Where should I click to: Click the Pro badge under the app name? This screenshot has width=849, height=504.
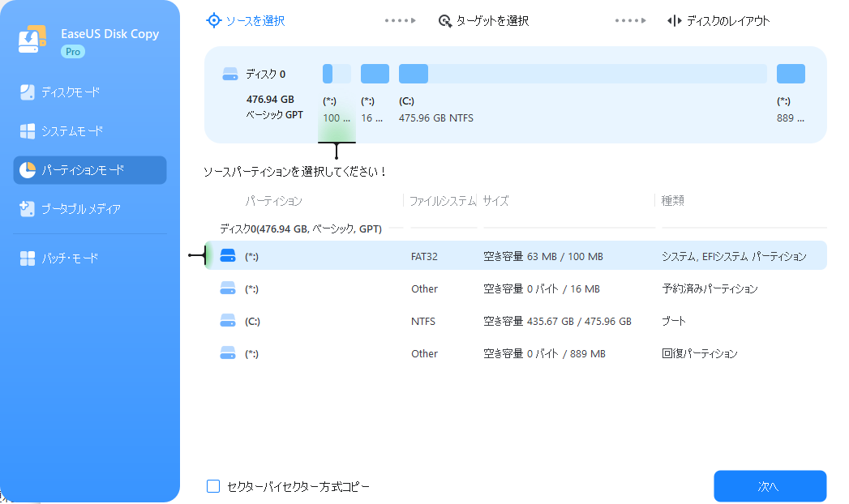[x=72, y=52]
